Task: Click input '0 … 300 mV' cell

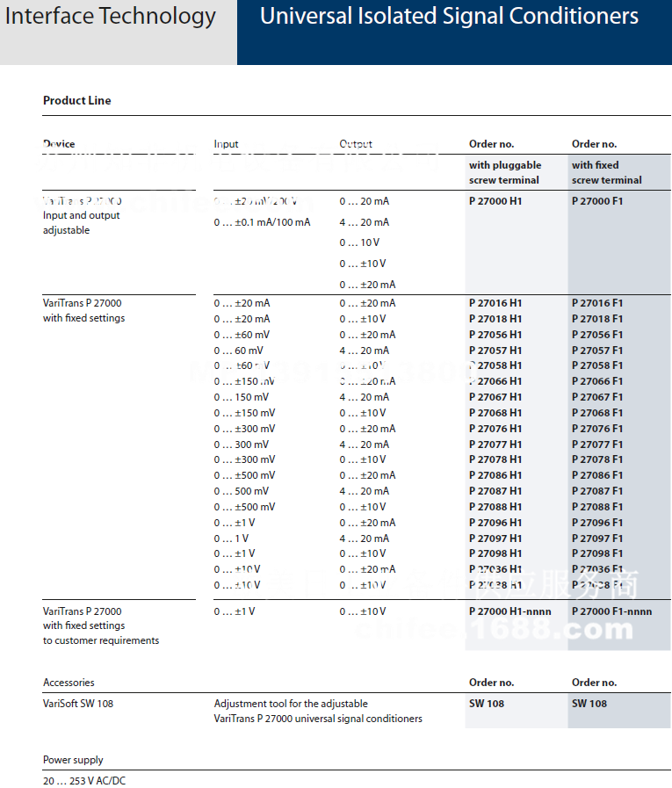Action: [242, 445]
